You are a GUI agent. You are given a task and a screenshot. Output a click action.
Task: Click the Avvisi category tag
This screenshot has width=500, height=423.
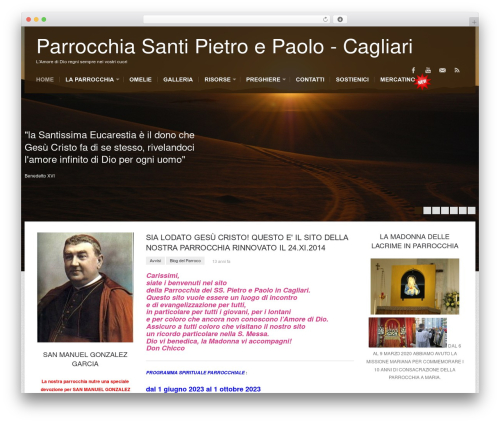click(x=155, y=261)
